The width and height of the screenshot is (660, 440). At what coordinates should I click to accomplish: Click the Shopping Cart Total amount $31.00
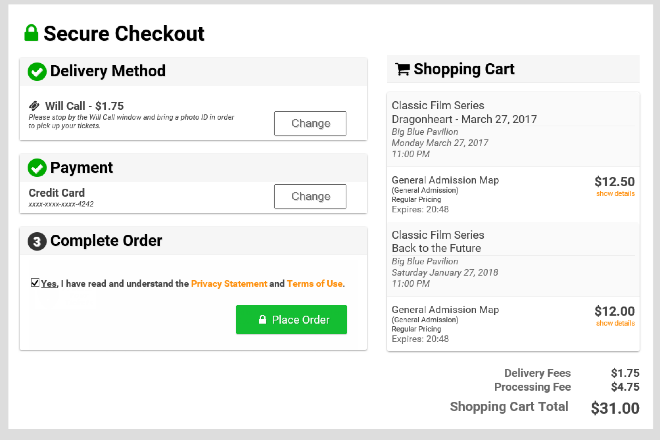click(615, 408)
